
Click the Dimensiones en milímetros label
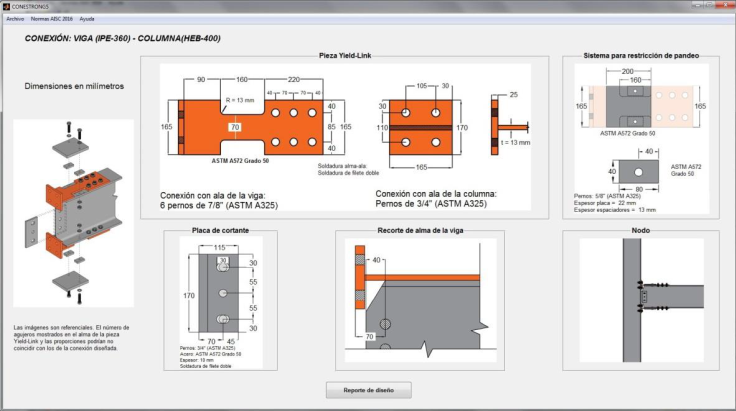[x=74, y=86]
